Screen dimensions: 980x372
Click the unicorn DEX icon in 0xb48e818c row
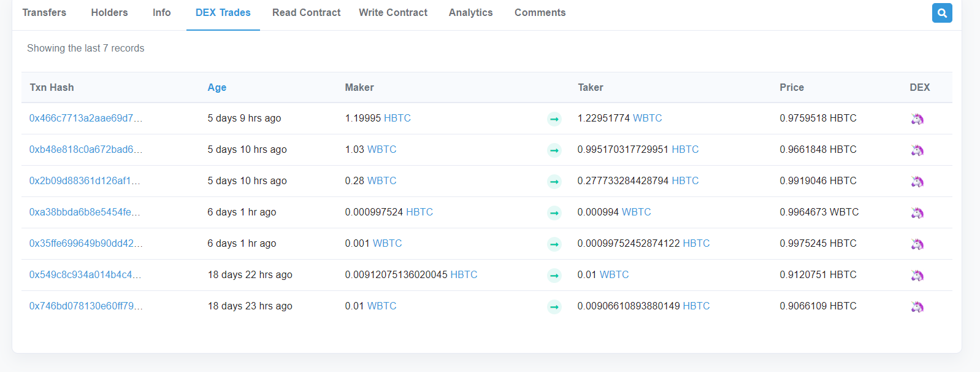917,150
